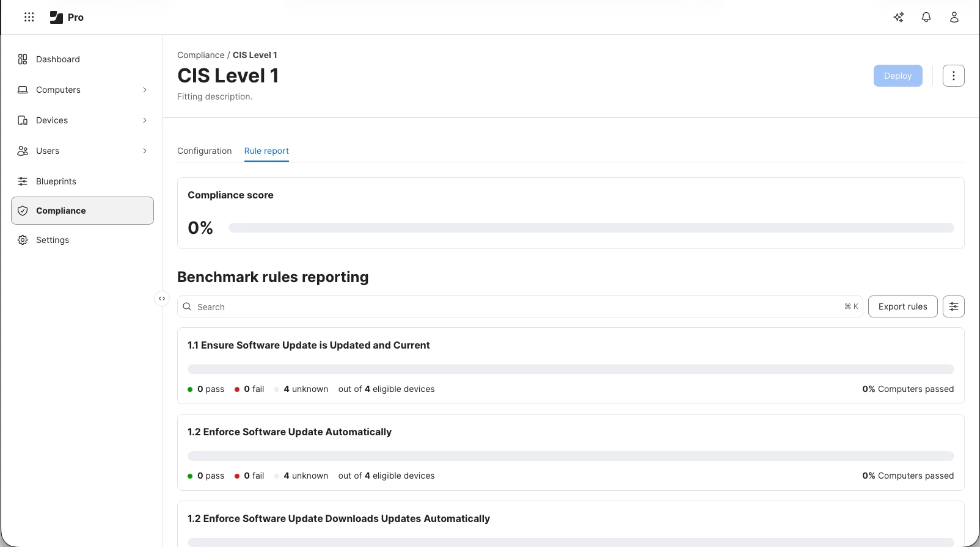Click the Pro logo in header
The width and height of the screenshot is (980, 547).
click(x=67, y=17)
